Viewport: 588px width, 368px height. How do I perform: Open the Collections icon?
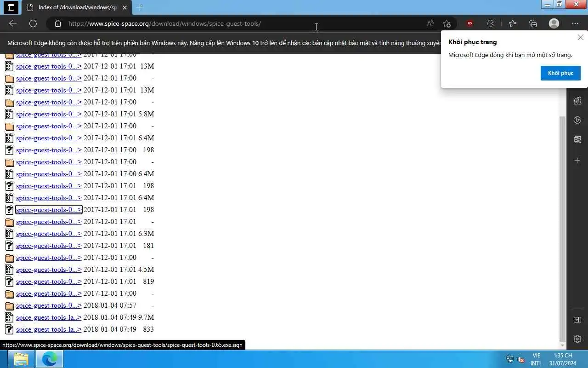click(533, 23)
